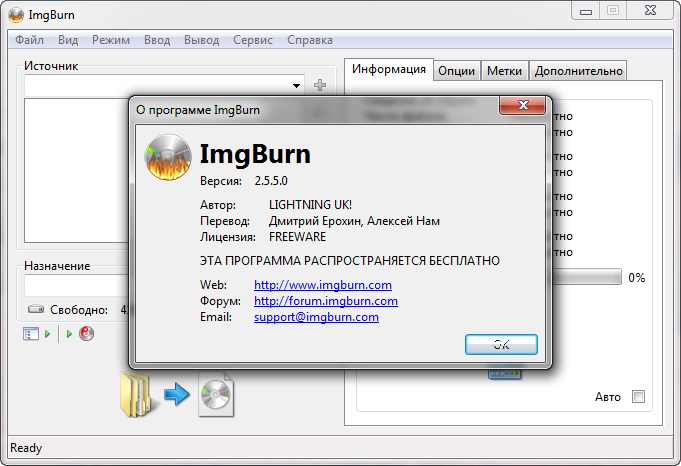681x466 pixels.
Task: Click the ImgBurn title bar app icon
Action: (16, 15)
